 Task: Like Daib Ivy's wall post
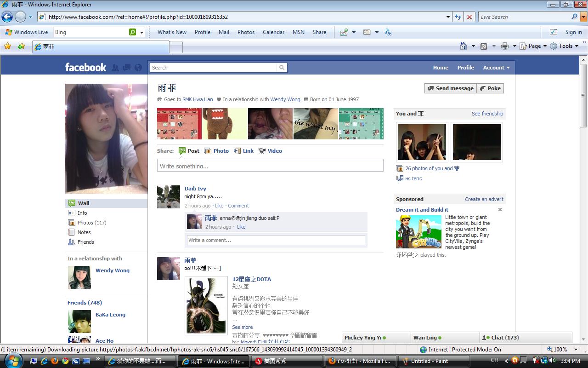[x=219, y=206]
